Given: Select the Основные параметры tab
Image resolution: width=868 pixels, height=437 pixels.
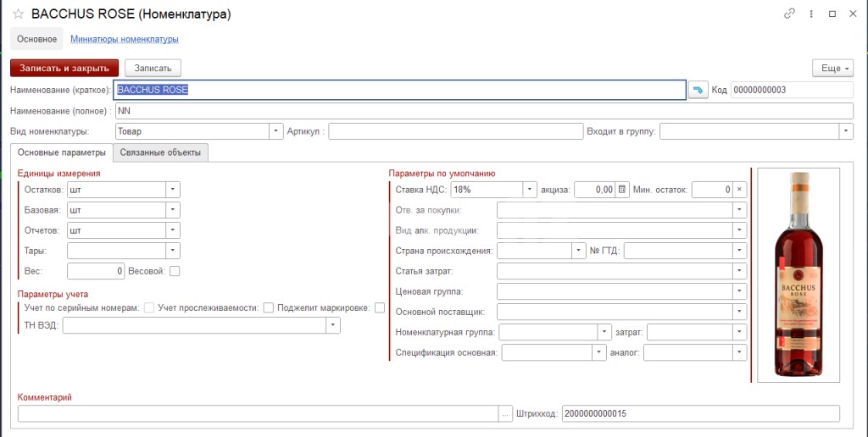Looking at the screenshot, I should point(61,152).
